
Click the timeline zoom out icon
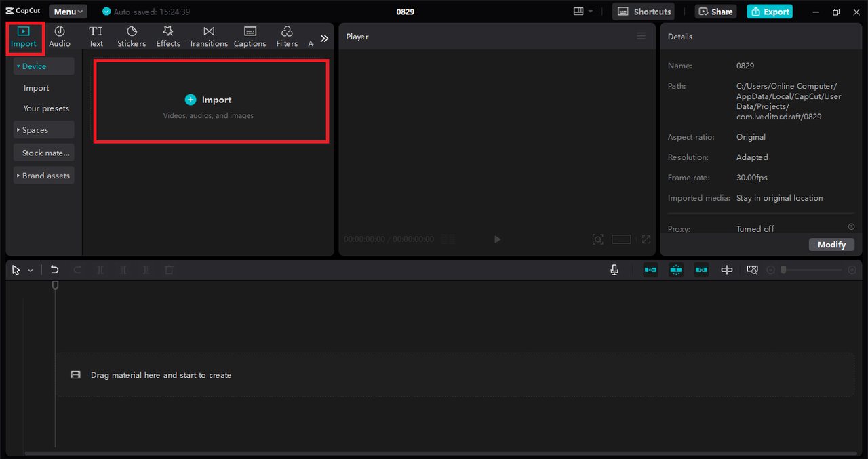click(771, 270)
